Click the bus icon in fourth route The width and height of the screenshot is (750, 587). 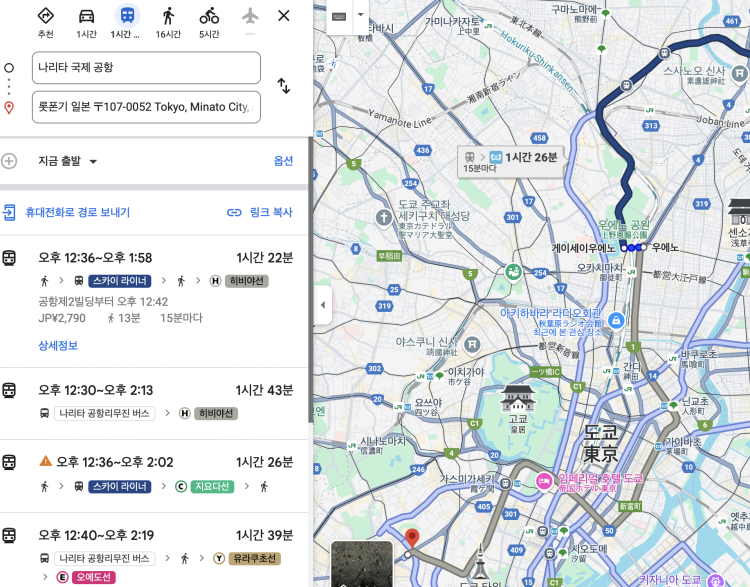pyautogui.click(x=44, y=558)
